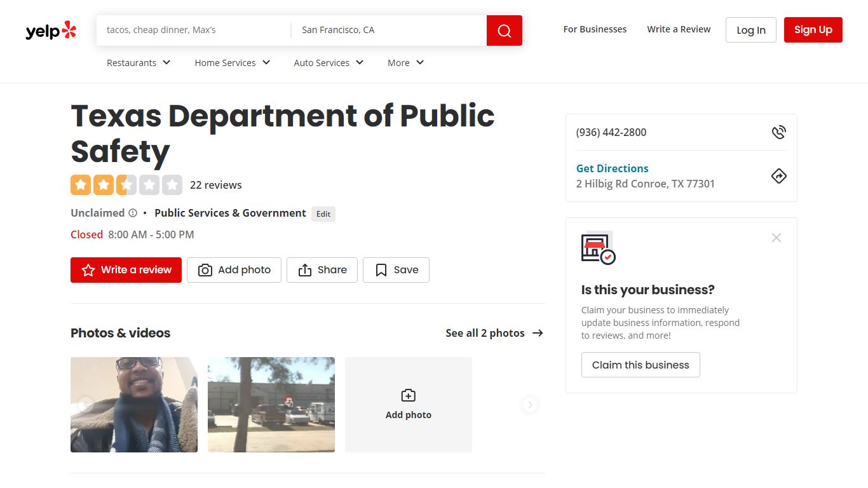Click the Edit category button

[x=323, y=214]
